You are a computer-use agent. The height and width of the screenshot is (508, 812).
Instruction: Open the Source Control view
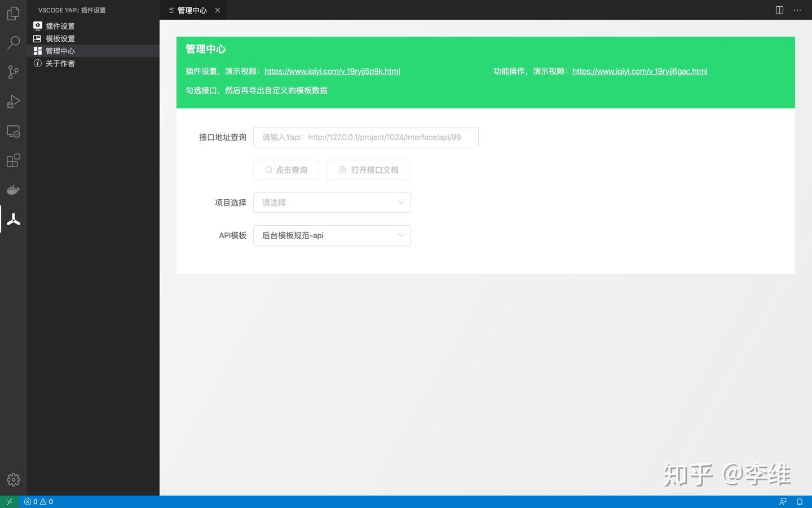(x=13, y=72)
